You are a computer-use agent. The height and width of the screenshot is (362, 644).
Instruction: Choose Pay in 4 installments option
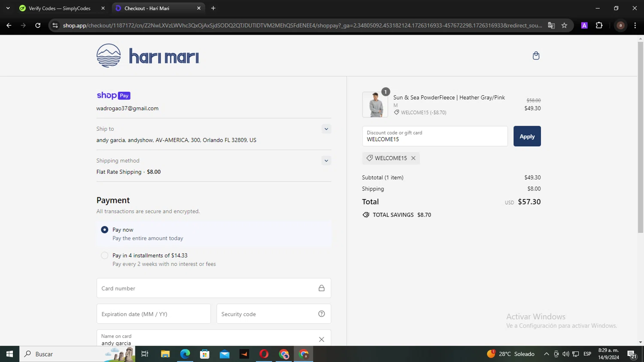104,256
